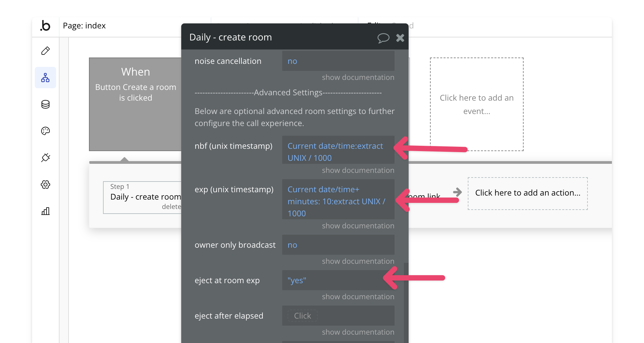Close the Daily - create room dialog

(x=400, y=38)
